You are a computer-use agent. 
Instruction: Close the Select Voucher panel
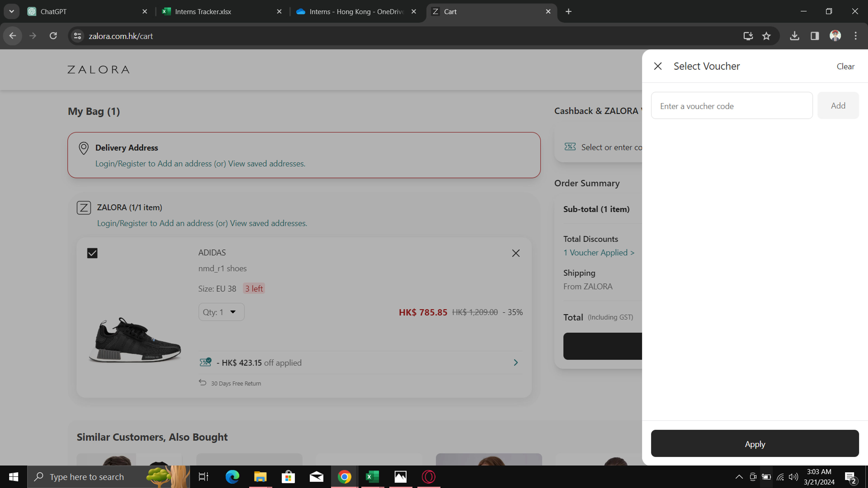[x=658, y=66]
